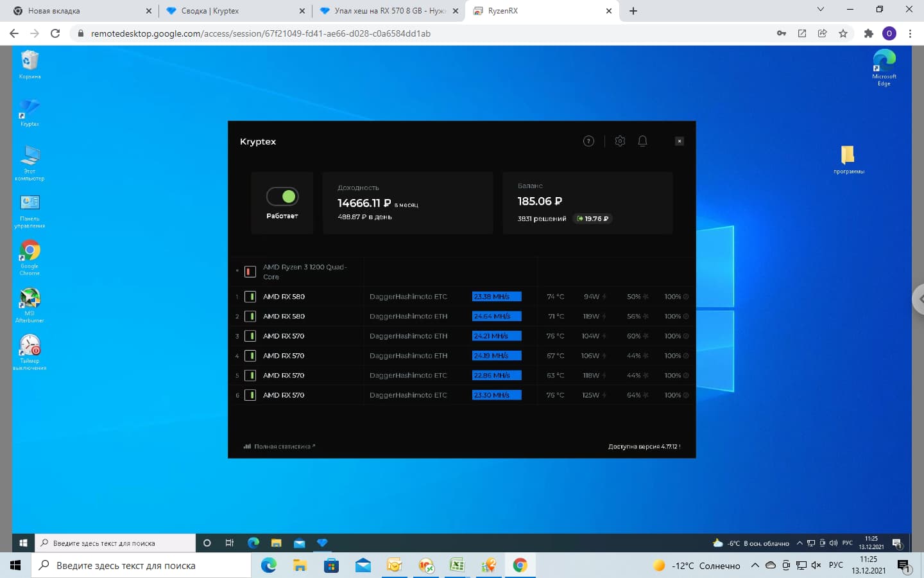
Task: Click Доступна версия 4.17.12 update notice
Action: tap(644, 446)
